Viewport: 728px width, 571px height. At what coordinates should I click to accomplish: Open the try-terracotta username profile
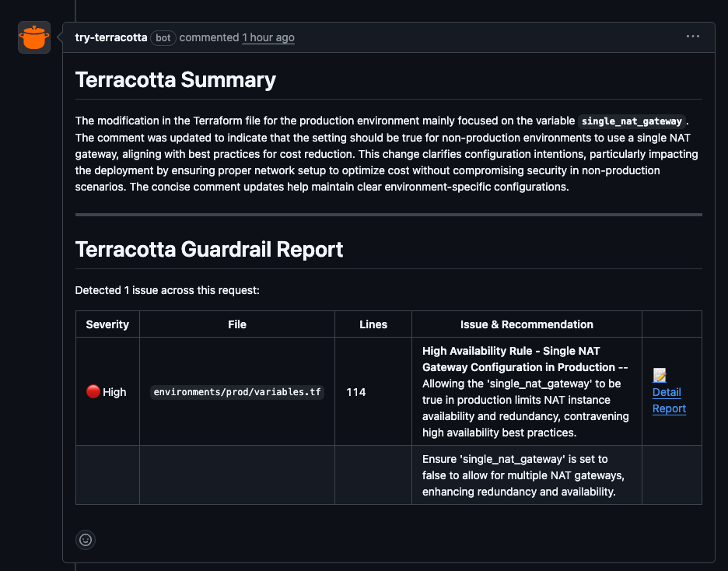pos(110,37)
